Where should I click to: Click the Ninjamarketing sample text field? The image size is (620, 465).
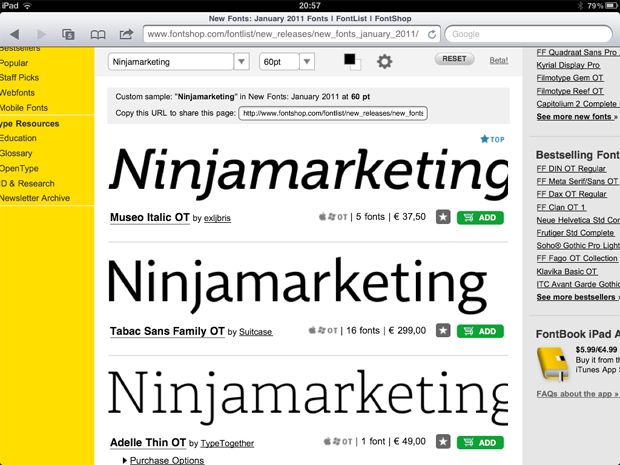point(171,62)
